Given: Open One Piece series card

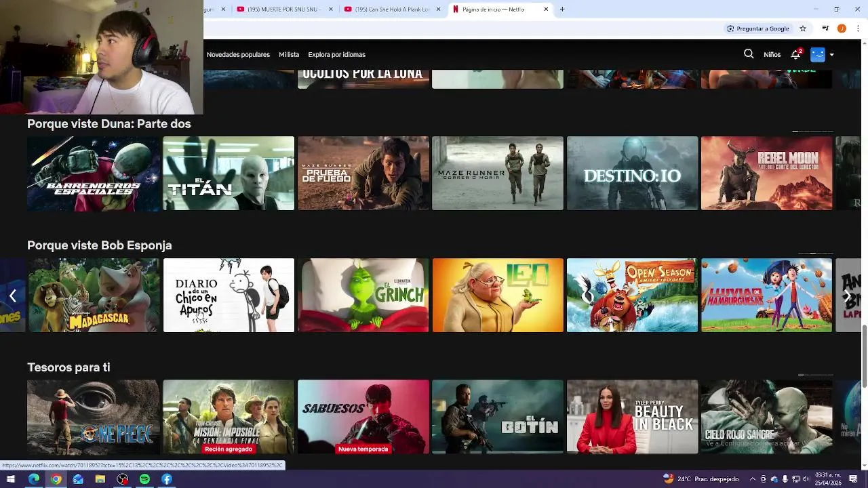Looking at the screenshot, I should click(x=93, y=417).
